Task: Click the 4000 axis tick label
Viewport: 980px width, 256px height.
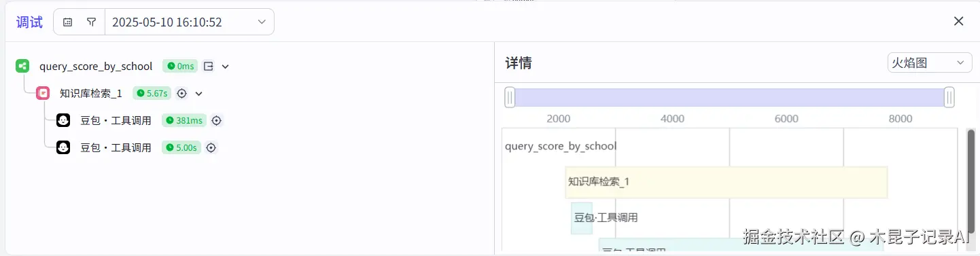Action: (x=672, y=119)
